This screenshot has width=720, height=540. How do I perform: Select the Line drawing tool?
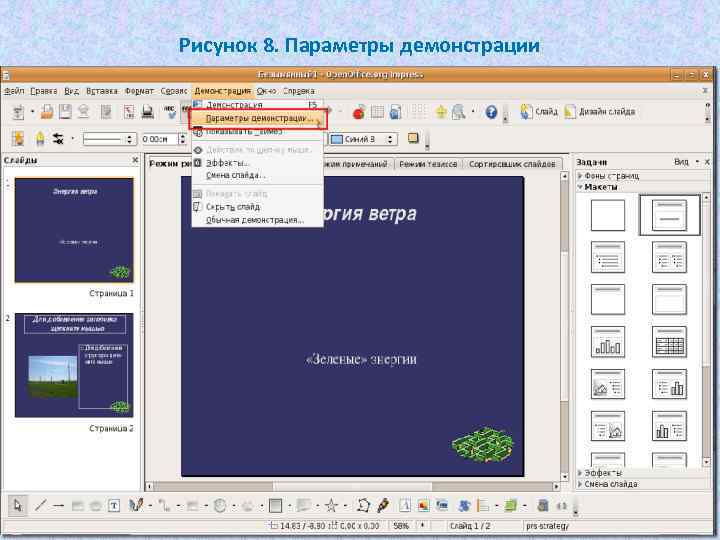40,506
